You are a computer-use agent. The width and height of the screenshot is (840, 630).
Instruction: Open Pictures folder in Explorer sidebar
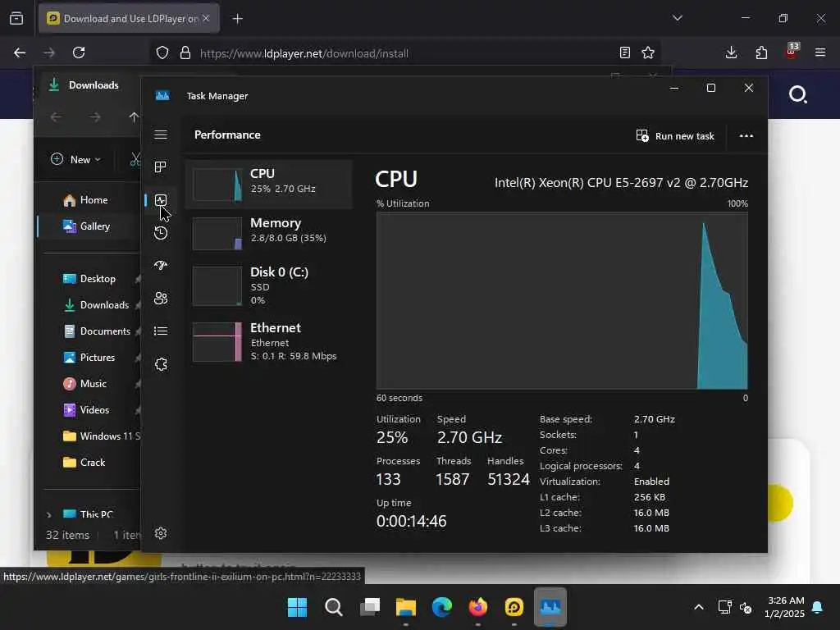point(89,358)
